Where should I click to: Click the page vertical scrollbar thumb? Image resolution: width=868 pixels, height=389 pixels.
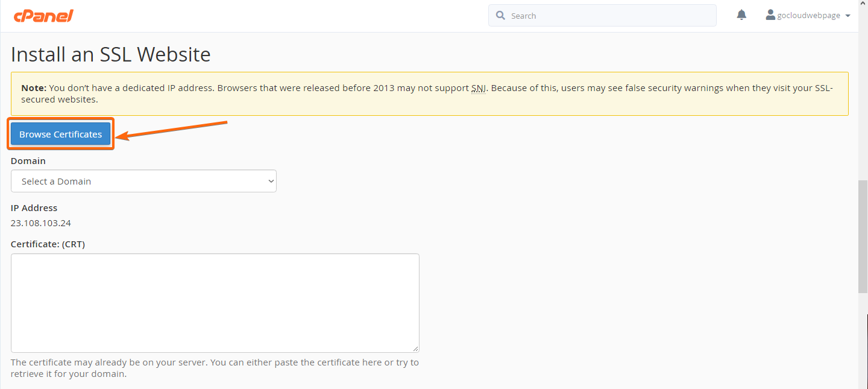(863, 236)
